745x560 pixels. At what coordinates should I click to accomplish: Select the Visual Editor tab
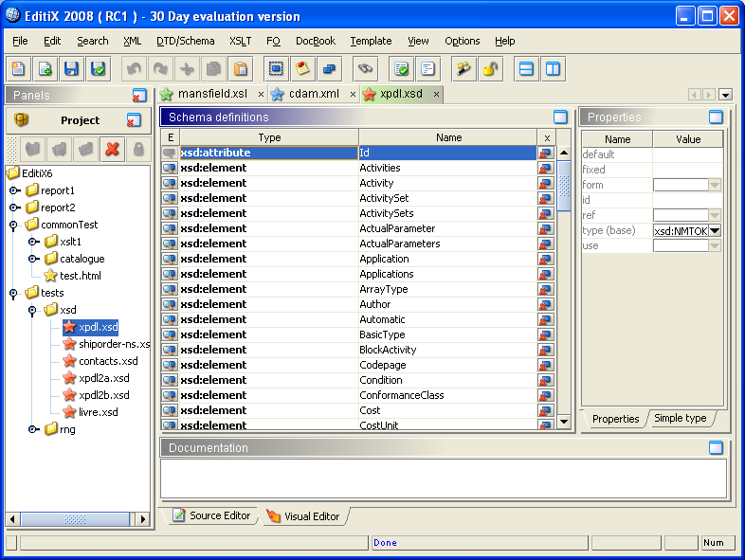[x=304, y=515]
